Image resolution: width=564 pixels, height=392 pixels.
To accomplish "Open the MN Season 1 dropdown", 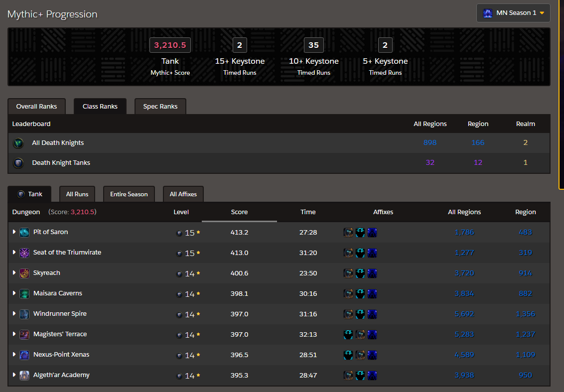I will tap(513, 13).
